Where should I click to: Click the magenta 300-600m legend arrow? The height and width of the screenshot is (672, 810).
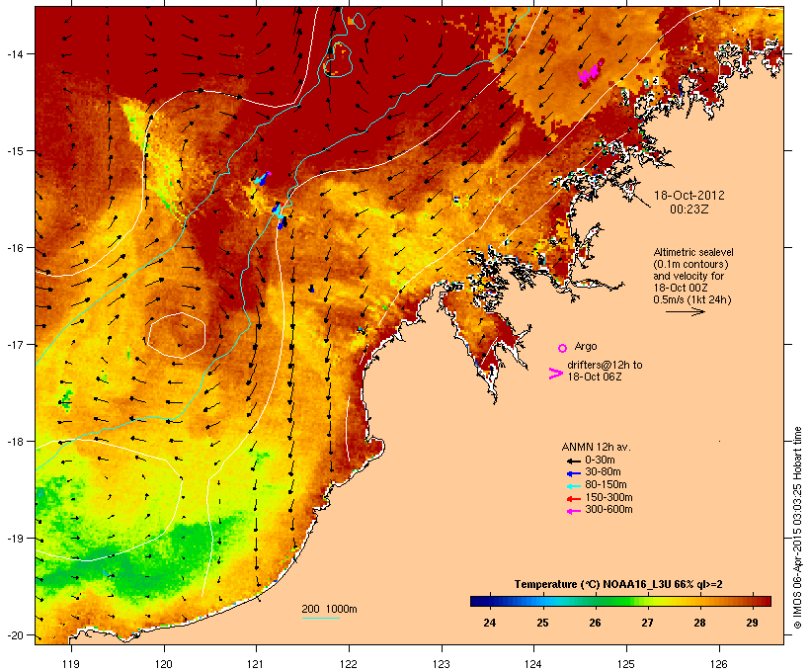coord(574,511)
